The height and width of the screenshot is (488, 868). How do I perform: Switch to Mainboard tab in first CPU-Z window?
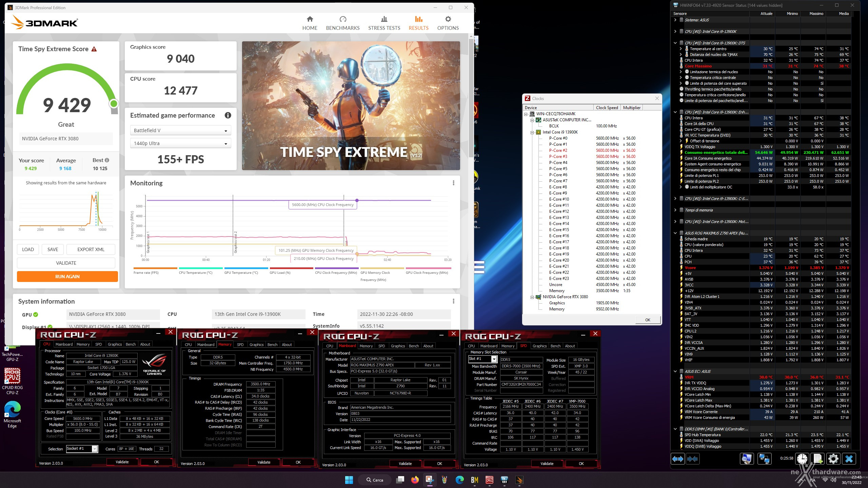[x=64, y=344]
